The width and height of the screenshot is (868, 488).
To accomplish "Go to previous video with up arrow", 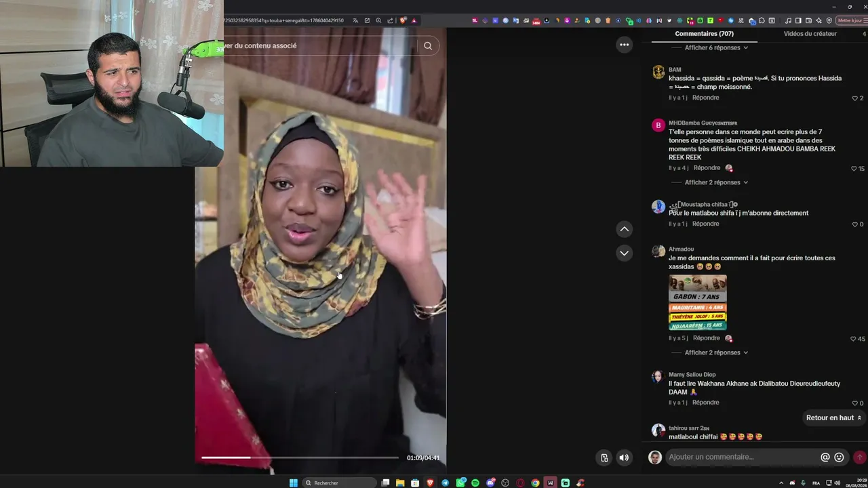I will tap(624, 229).
